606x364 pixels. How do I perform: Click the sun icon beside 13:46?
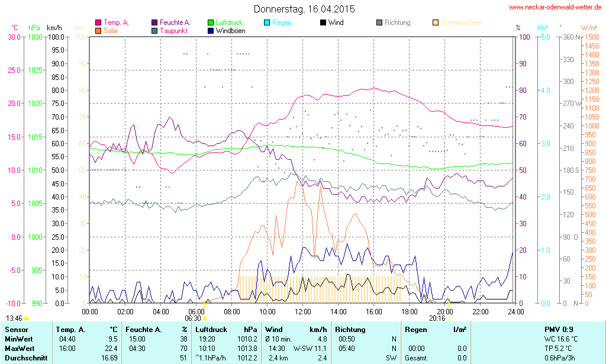[27, 318]
